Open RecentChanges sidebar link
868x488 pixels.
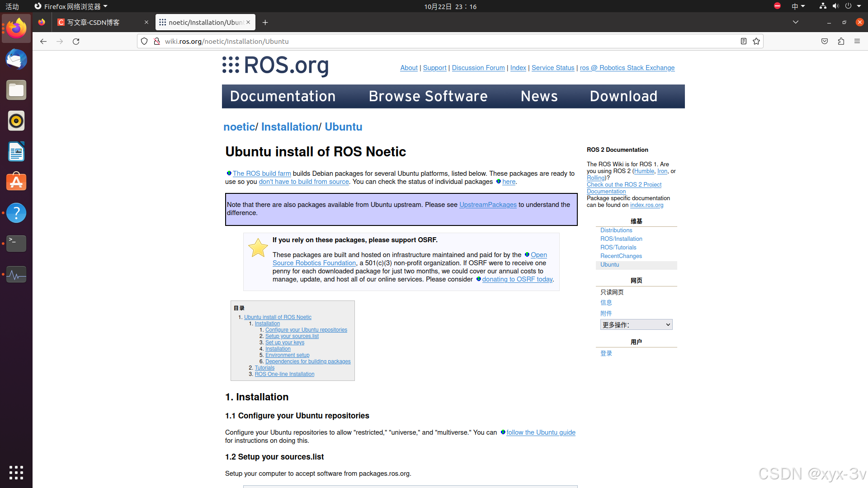[621, 256]
